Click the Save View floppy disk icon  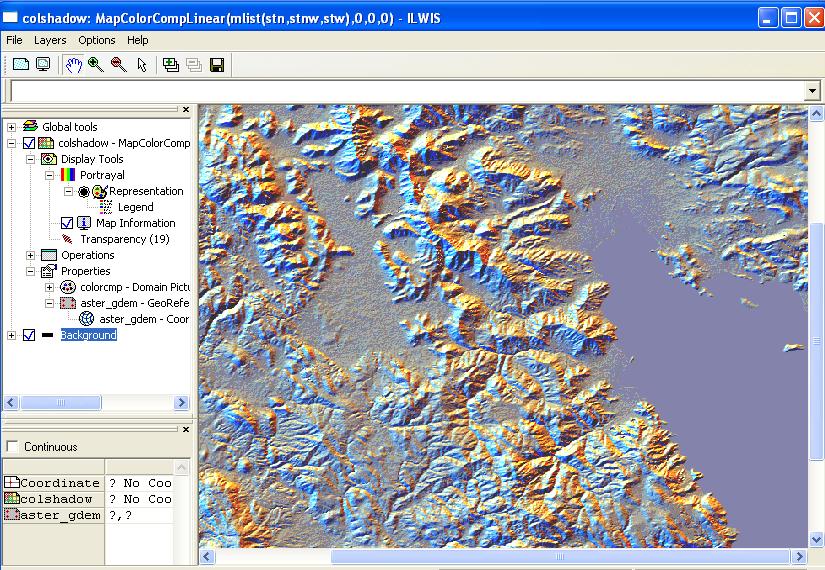point(217,65)
